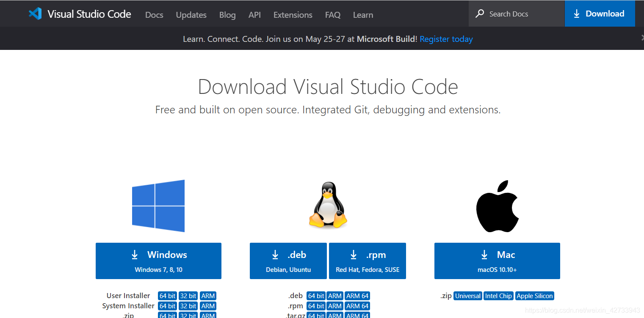Pick Linux .deb 64 bit badge
644x318 pixels.
[316, 296]
